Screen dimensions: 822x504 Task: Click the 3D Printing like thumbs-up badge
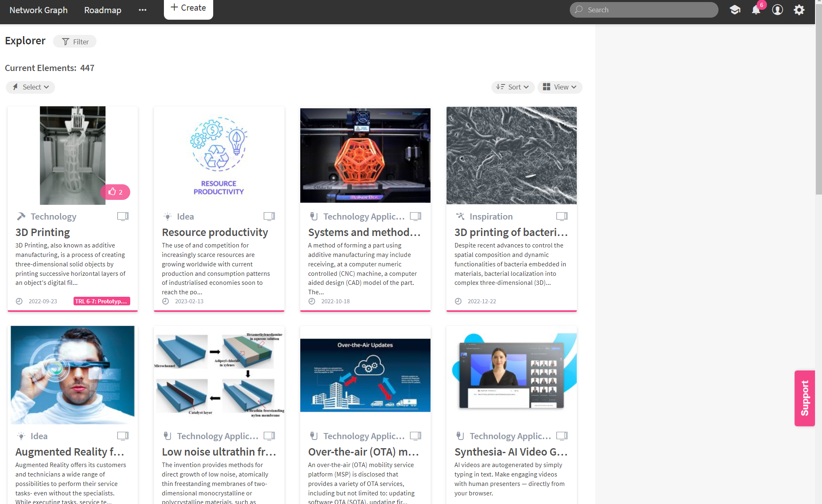tap(115, 192)
